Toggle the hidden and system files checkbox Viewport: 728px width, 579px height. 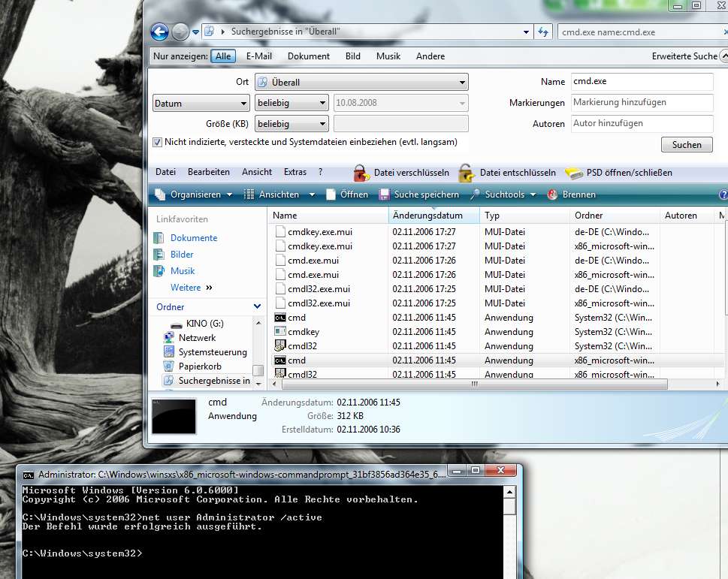coord(157,143)
